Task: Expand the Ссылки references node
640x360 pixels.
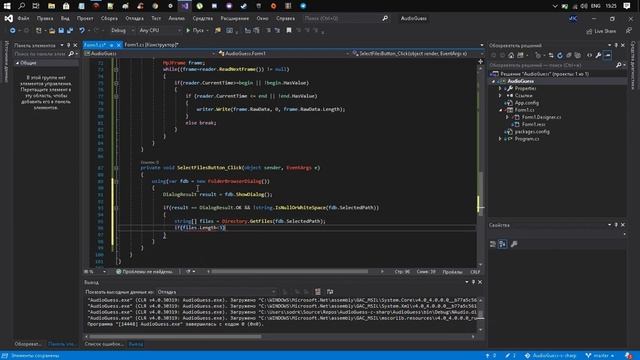Action: [x=500, y=96]
